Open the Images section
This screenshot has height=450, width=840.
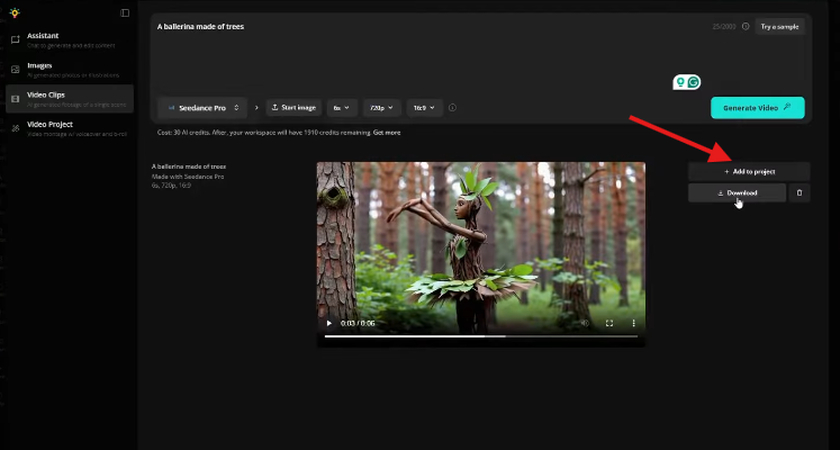[x=70, y=69]
